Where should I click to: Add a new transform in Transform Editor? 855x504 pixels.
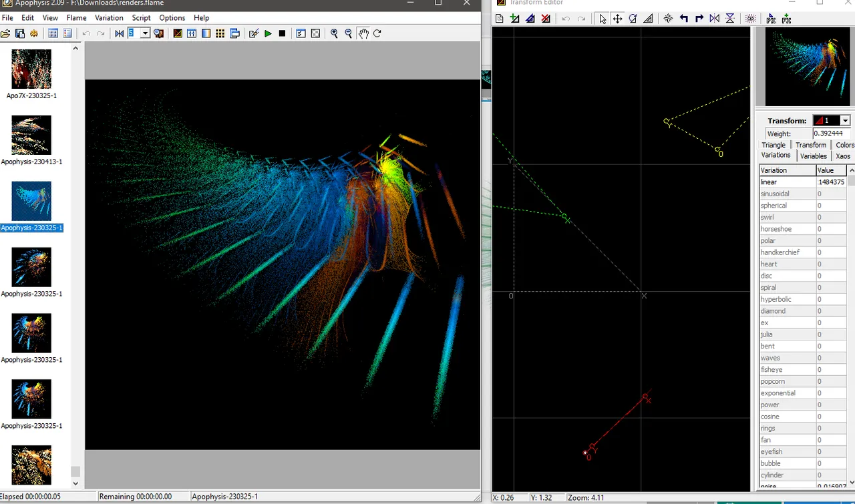click(515, 19)
